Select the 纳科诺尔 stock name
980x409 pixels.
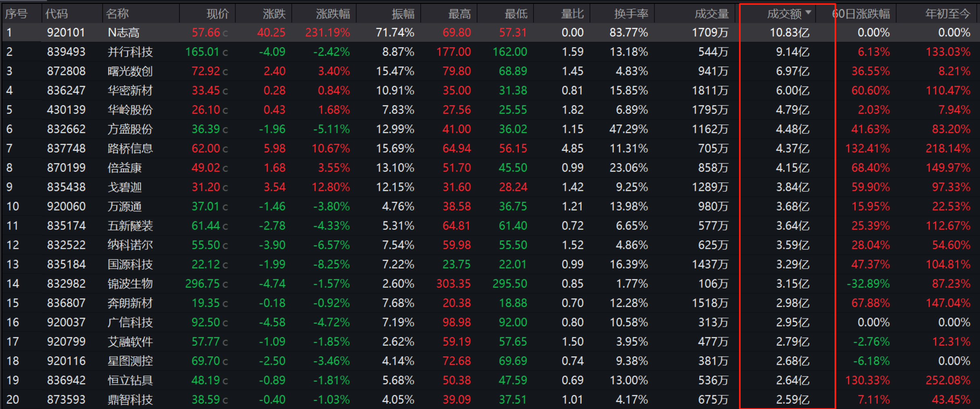click(x=130, y=245)
